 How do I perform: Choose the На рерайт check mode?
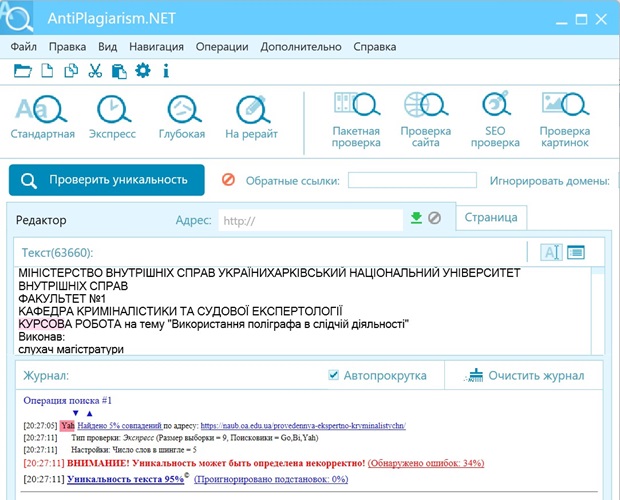click(x=251, y=117)
